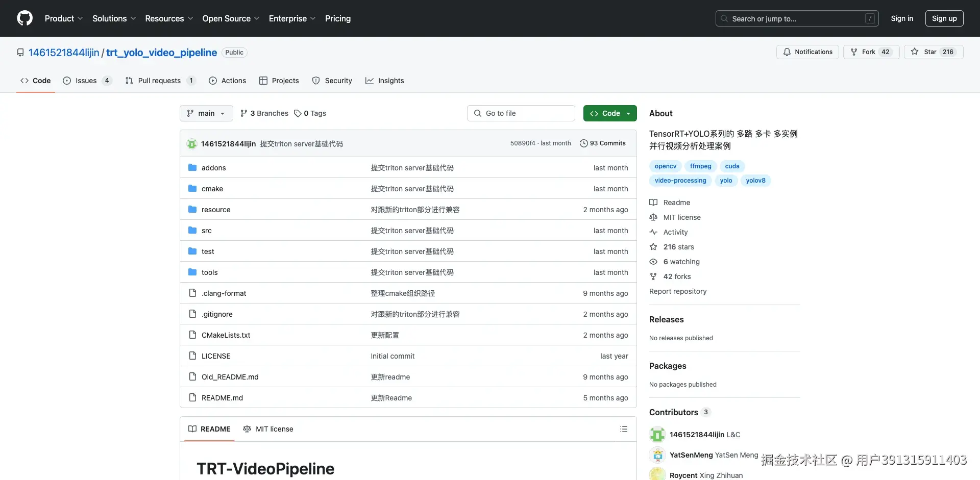980x480 pixels.
Task: Click the LICENSE file icon
Action: [x=192, y=356]
